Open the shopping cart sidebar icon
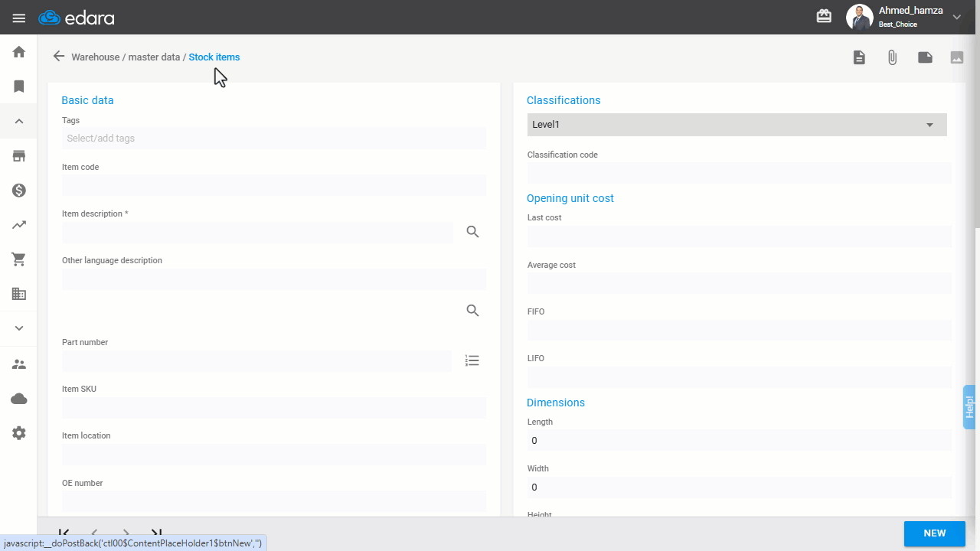Image resolution: width=980 pixels, height=551 pixels. pyautogui.click(x=19, y=259)
